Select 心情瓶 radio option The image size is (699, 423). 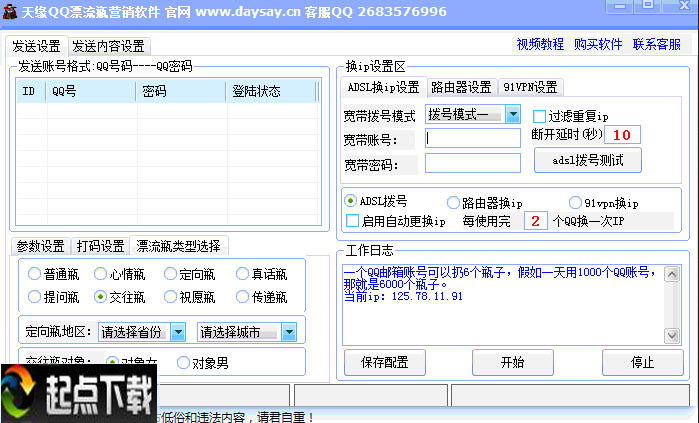100,274
